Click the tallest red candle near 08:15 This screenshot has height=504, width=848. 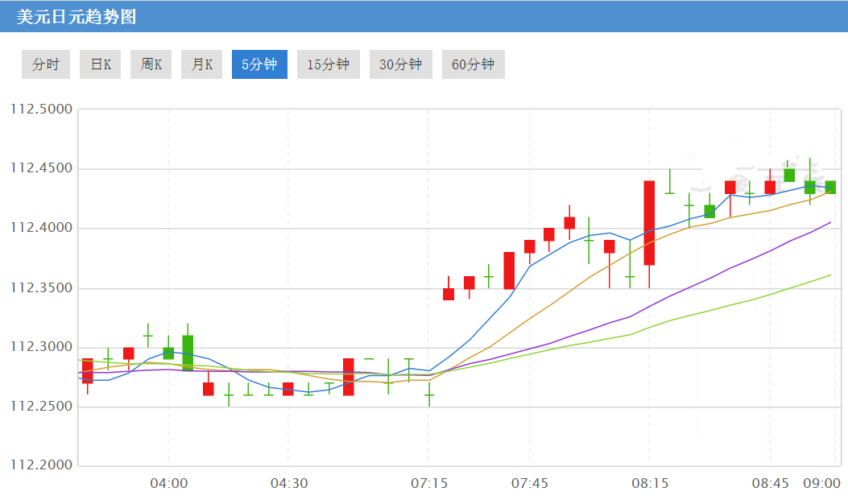pyautogui.click(x=649, y=223)
